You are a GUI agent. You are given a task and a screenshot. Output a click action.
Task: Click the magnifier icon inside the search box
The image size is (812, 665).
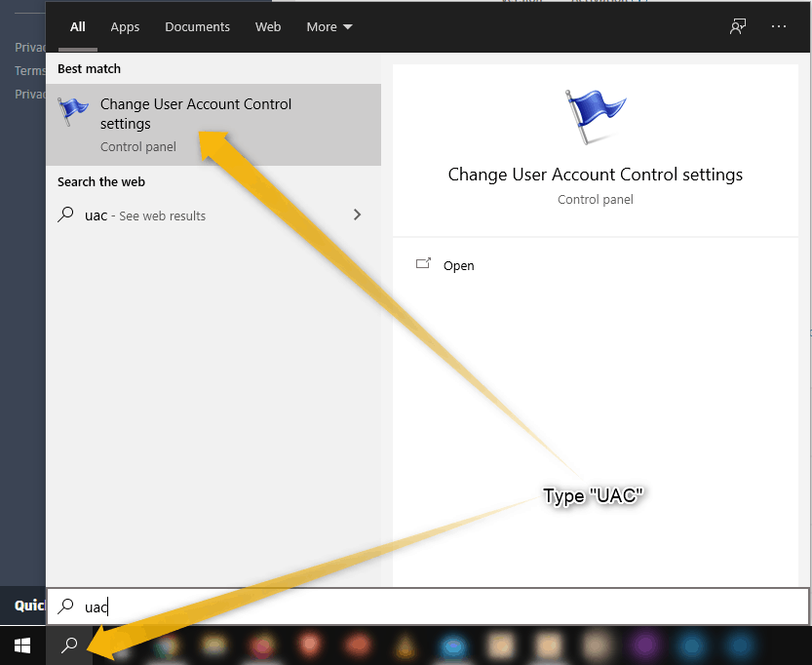pos(65,606)
